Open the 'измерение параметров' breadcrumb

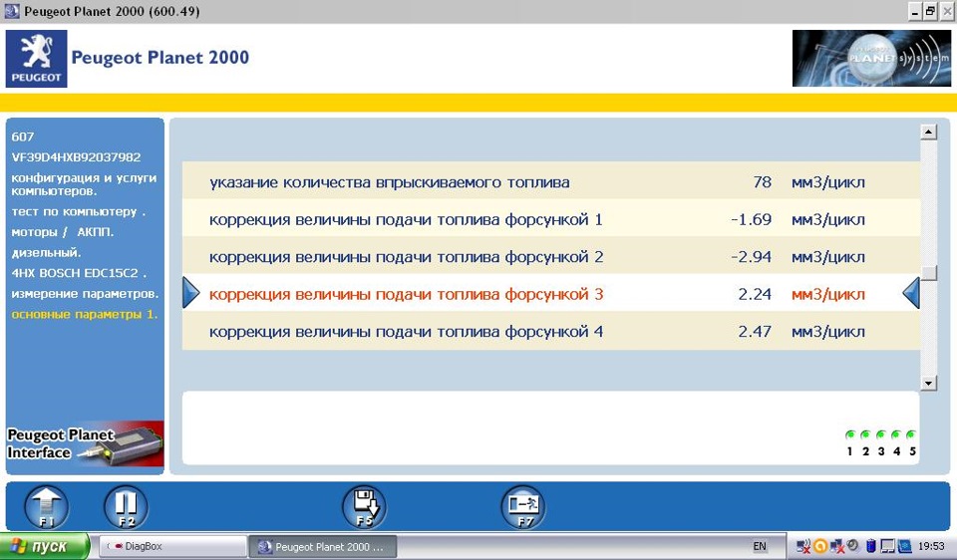[x=85, y=293]
